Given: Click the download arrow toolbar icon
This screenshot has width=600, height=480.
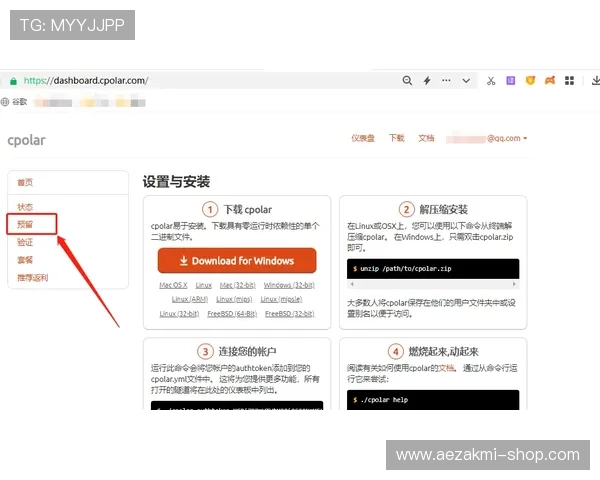Looking at the screenshot, I should pos(596,81).
